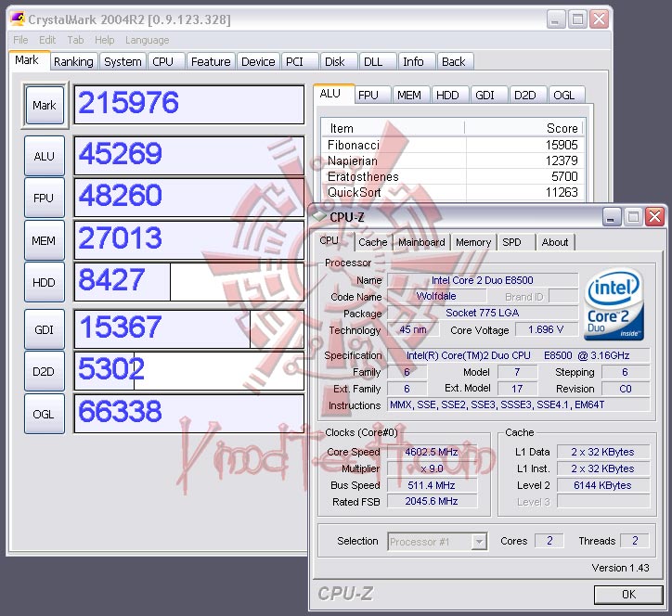Viewport: 672px width, 616px height.
Task: Open the File menu in CrystalMark
Action: (20, 40)
